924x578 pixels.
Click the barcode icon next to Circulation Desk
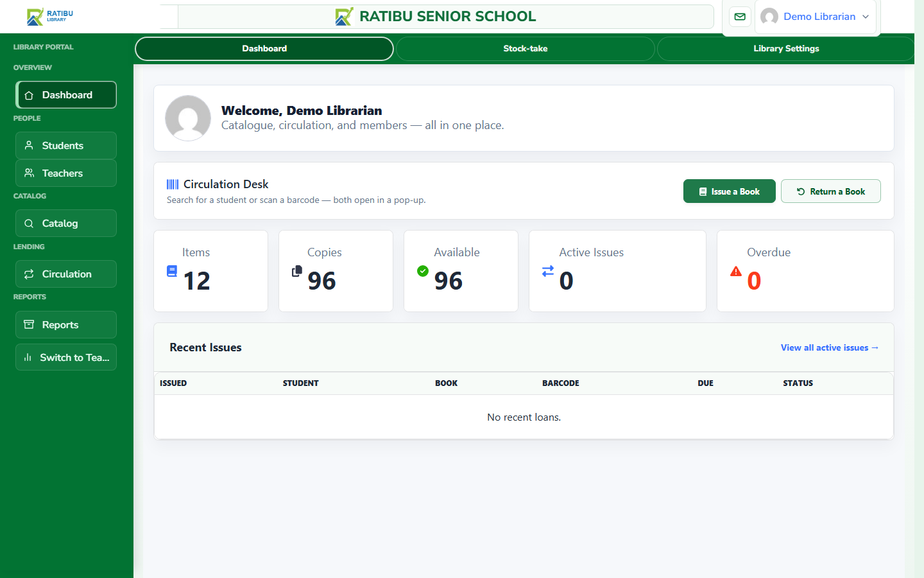tap(173, 184)
